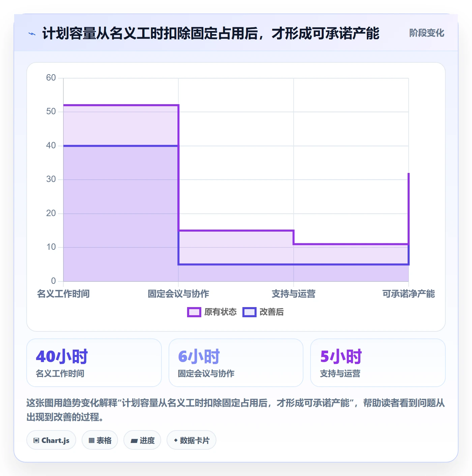Click the 名义工作时间 x-axis label
The height and width of the screenshot is (476, 472).
(63, 294)
